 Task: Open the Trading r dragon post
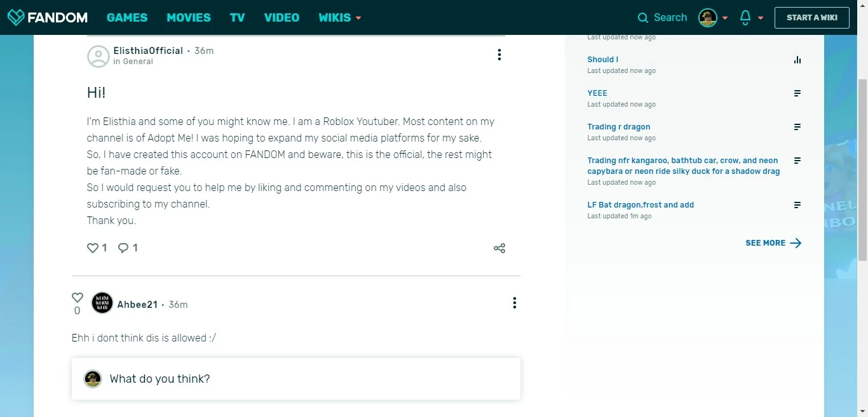pyautogui.click(x=619, y=127)
